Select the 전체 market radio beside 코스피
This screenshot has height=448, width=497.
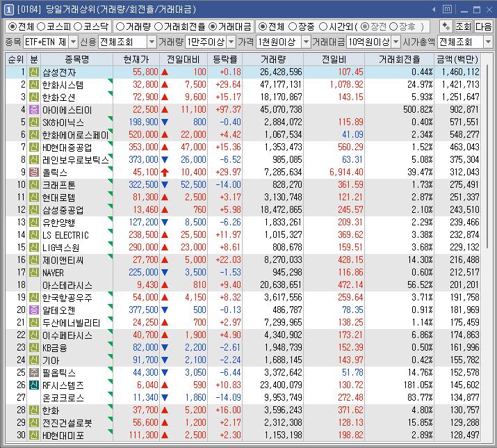tap(12, 26)
